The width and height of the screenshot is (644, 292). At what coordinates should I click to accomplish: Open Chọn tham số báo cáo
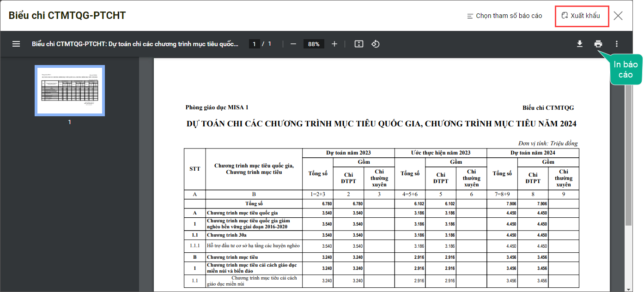point(504,16)
